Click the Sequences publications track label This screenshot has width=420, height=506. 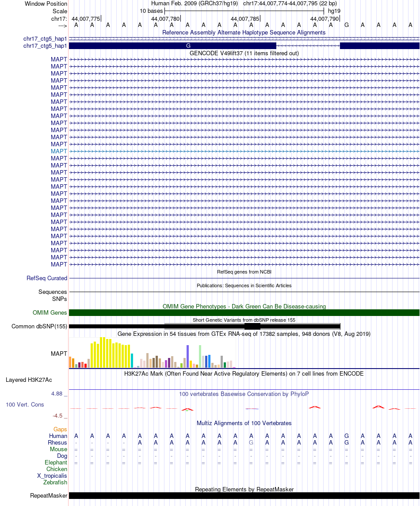[53, 292]
